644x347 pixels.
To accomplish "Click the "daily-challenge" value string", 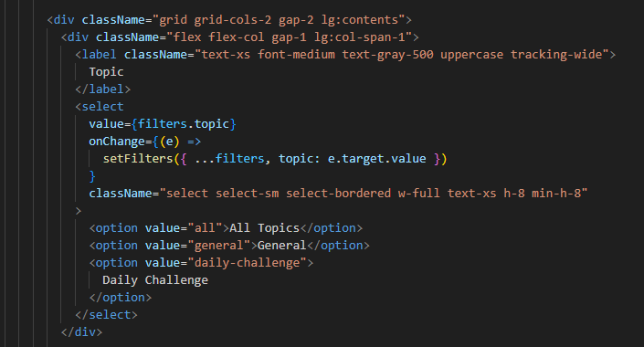I will point(247,263).
